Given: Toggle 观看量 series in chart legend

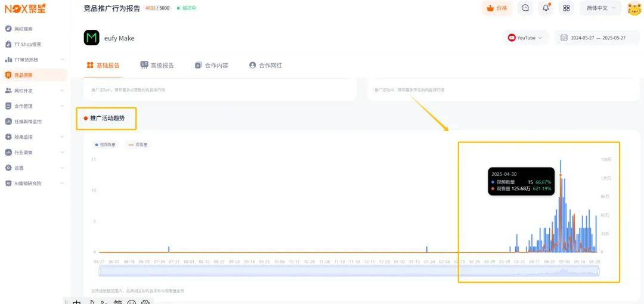Looking at the screenshot, I should [x=138, y=145].
